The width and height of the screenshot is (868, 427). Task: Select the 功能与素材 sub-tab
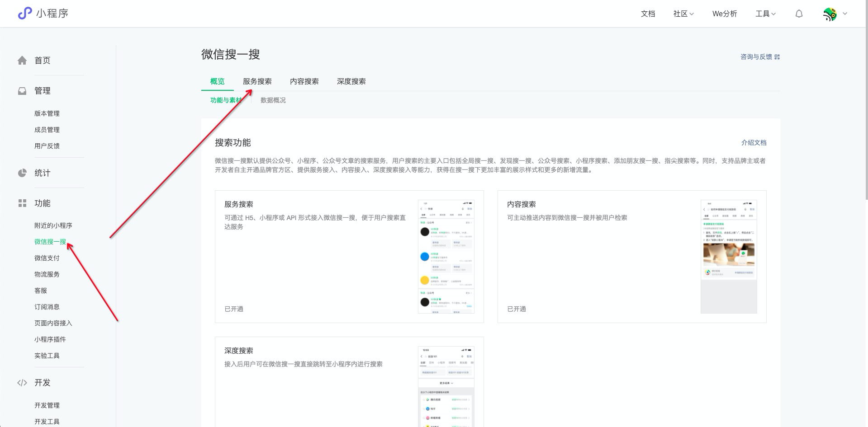[226, 100]
